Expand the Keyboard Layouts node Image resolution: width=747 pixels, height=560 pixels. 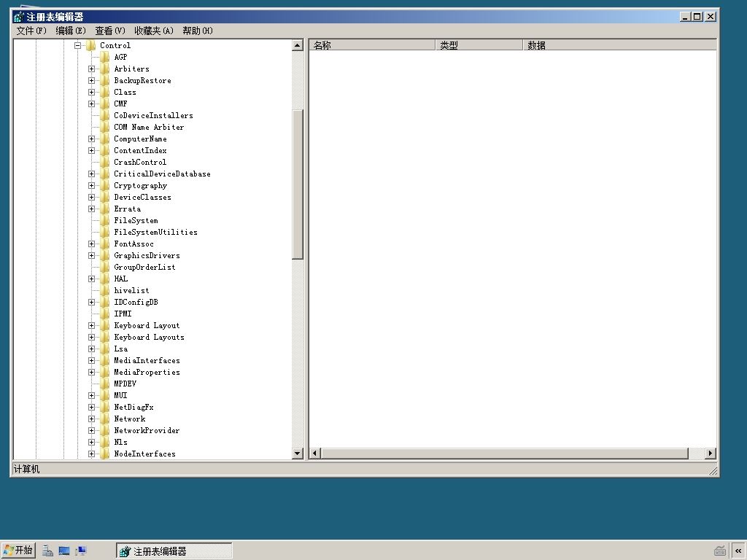pos(91,337)
